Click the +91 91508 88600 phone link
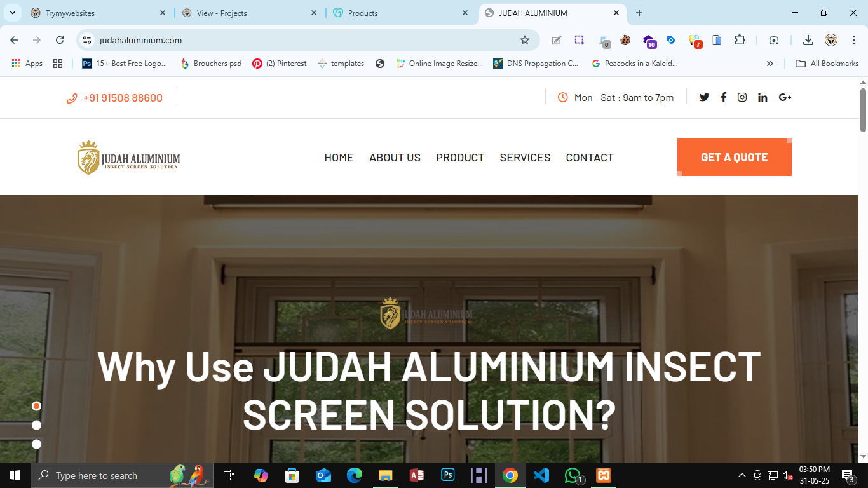 click(123, 97)
